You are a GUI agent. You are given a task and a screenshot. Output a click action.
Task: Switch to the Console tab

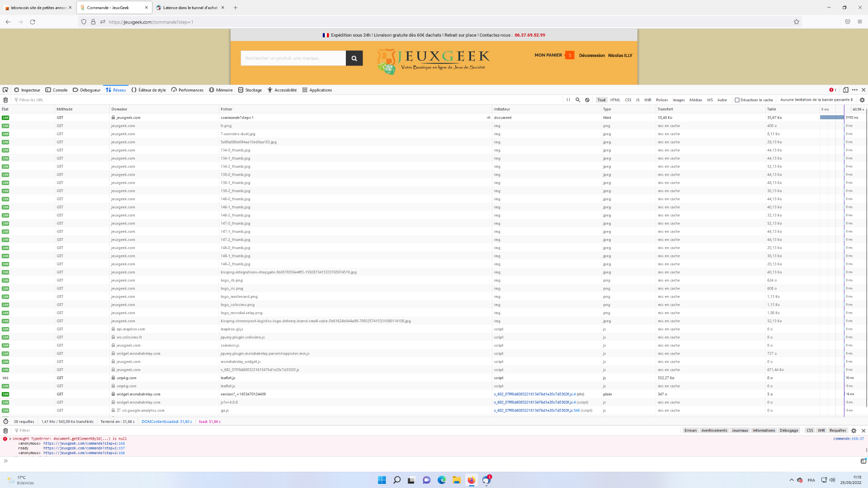click(x=57, y=90)
